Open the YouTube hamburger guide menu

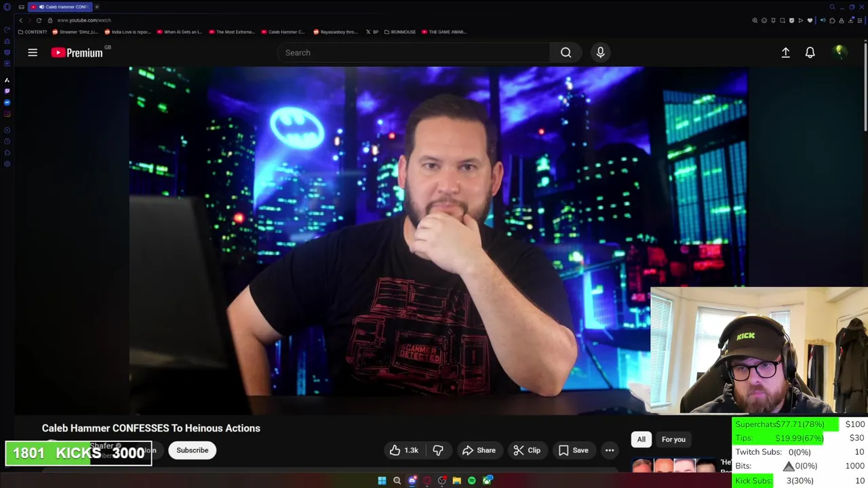pyautogui.click(x=33, y=52)
